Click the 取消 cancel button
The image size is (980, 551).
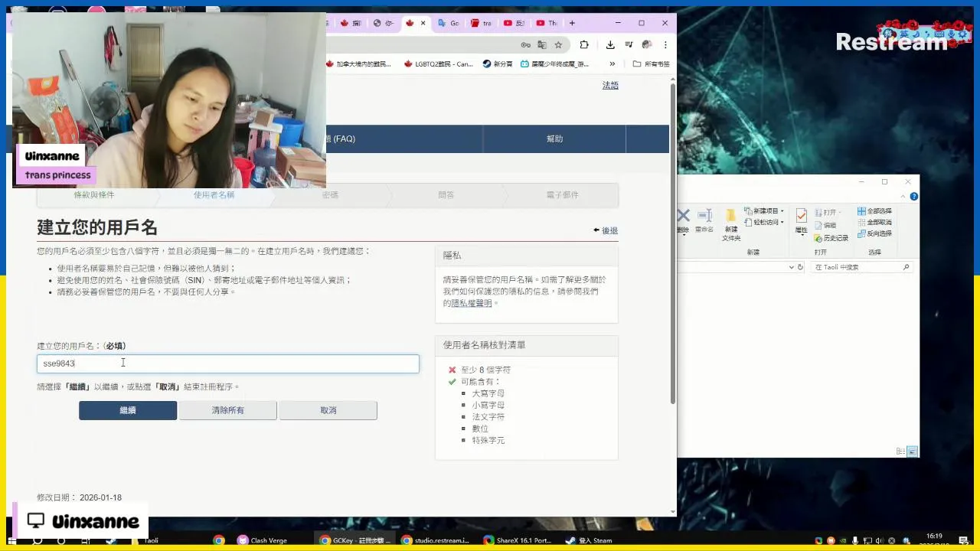point(328,410)
